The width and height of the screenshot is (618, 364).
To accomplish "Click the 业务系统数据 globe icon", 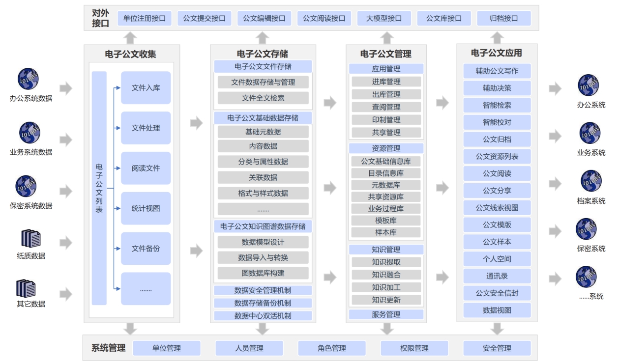I will coord(29,133).
